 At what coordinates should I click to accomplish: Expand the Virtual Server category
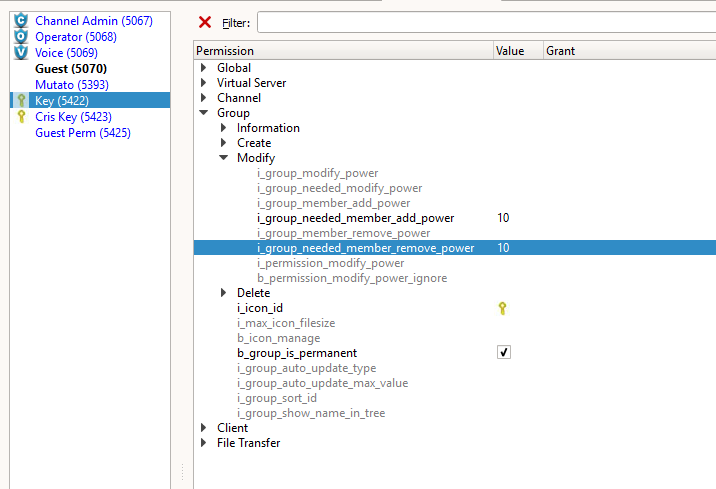(204, 83)
